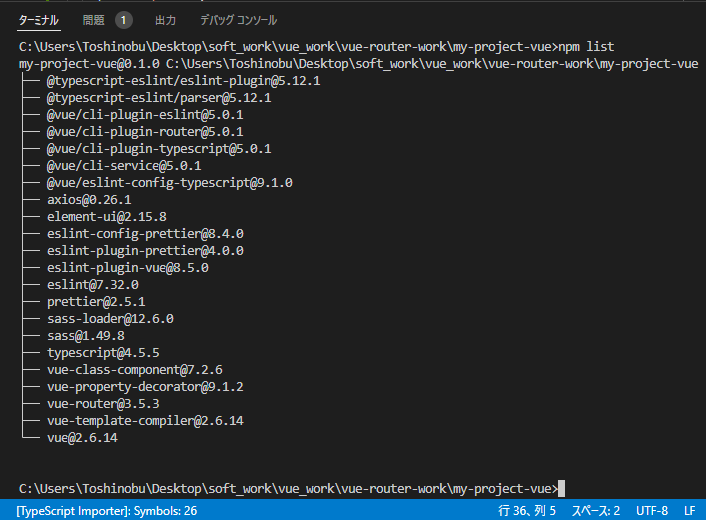Click the terminal prompt cursor at the bottom

point(561,488)
